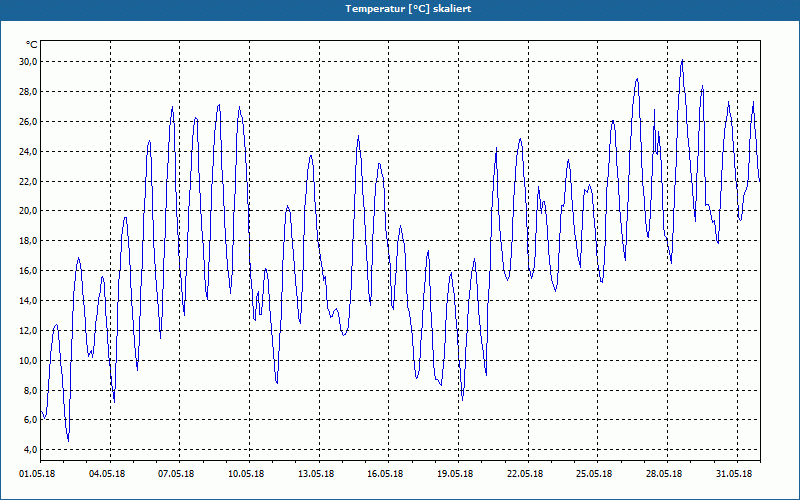Click the date label 01.05.18

pos(37,474)
